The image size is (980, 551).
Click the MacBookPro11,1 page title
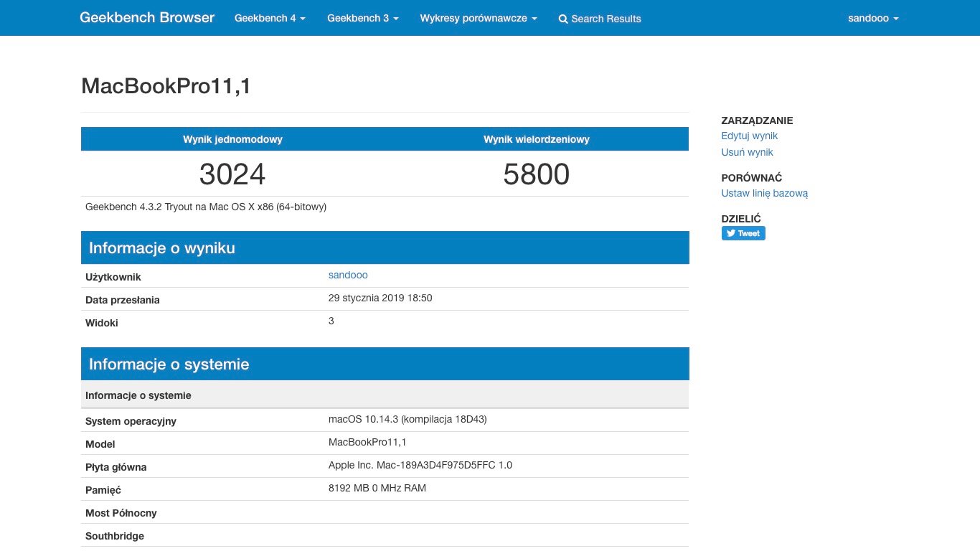pos(166,86)
